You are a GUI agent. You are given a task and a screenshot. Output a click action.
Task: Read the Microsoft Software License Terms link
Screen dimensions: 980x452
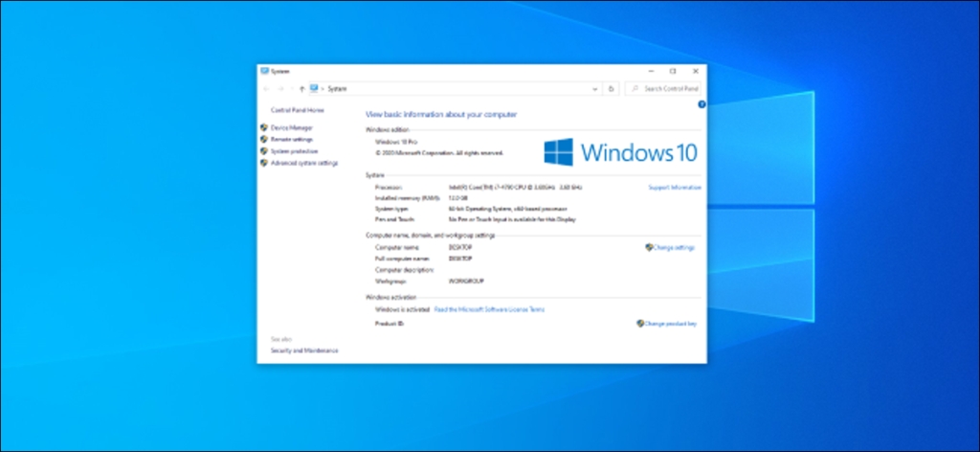489,309
